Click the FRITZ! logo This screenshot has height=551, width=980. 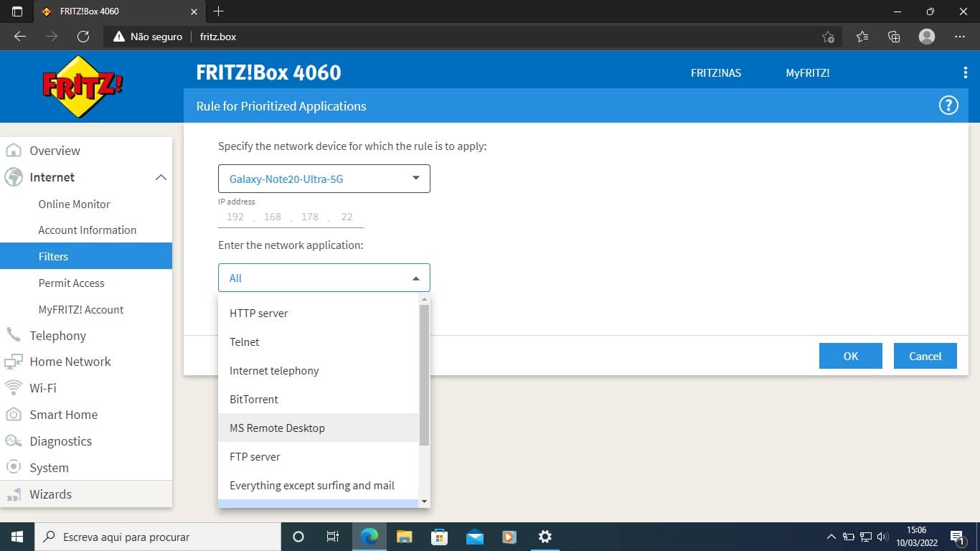pyautogui.click(x=83, y=86)
